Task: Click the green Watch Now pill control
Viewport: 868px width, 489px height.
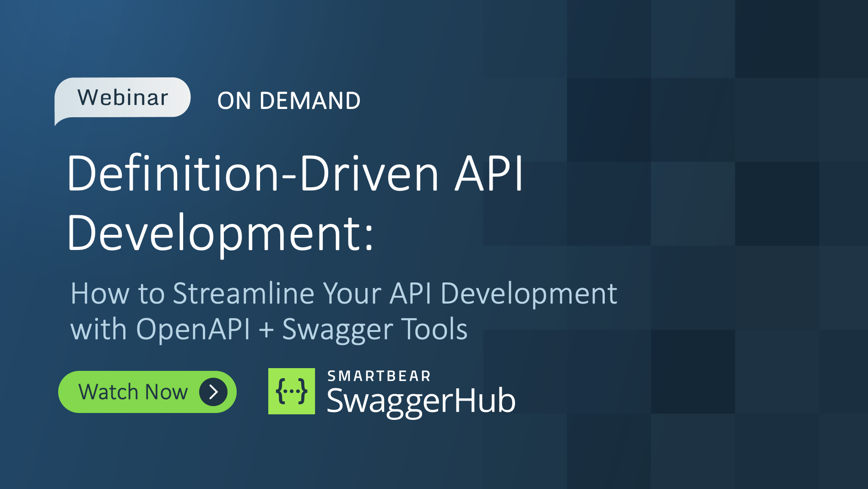Action: point(146,391)
